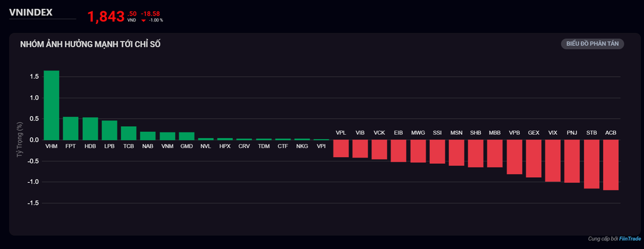Click the ACB ticker label
Viewport: 644px width, 249px height.
pyautogui.click(x=611, y=133)
